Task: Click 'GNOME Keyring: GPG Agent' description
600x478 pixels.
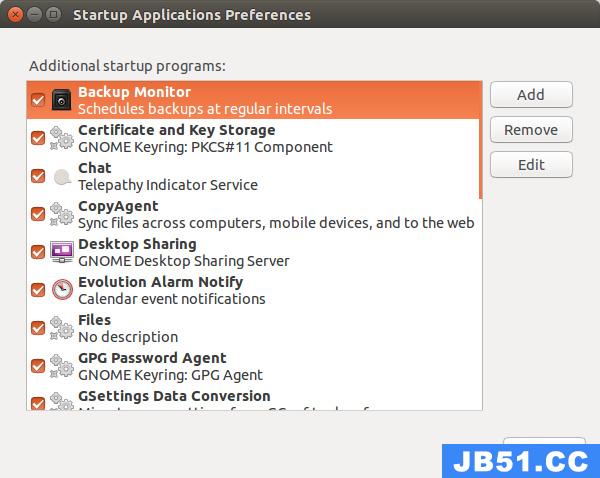Action: pyautogui.click(x=170, y=375)
